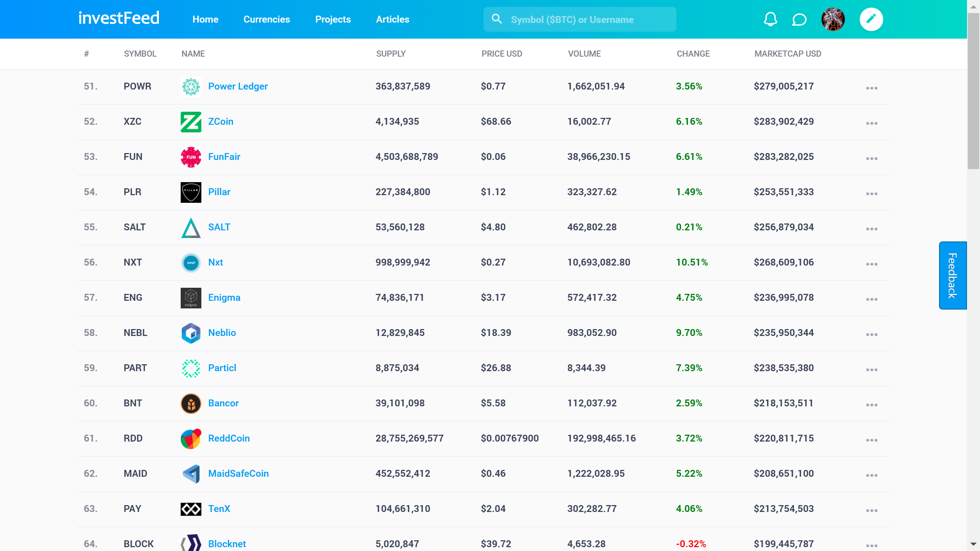Image resolution: width=980 pixels, height=551 pixels.
Task: Open more options for Neblio row
Action: [x=871, y=334]
